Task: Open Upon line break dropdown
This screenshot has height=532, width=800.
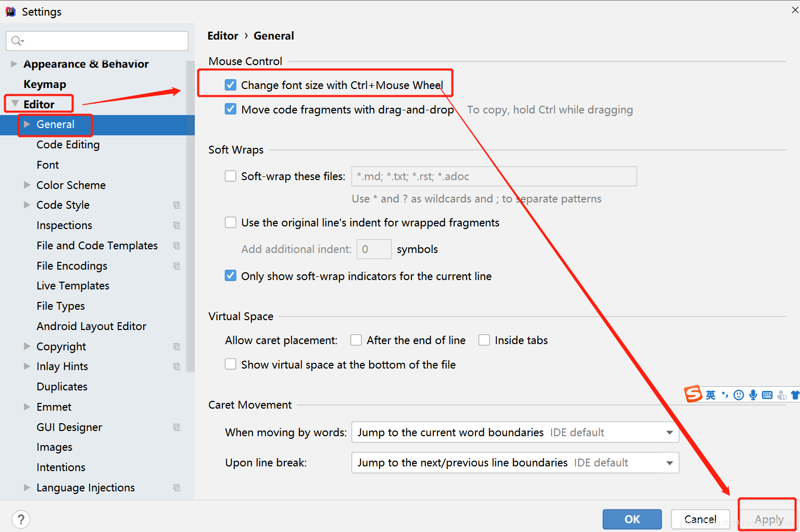Action: click(x=515, y=462)
